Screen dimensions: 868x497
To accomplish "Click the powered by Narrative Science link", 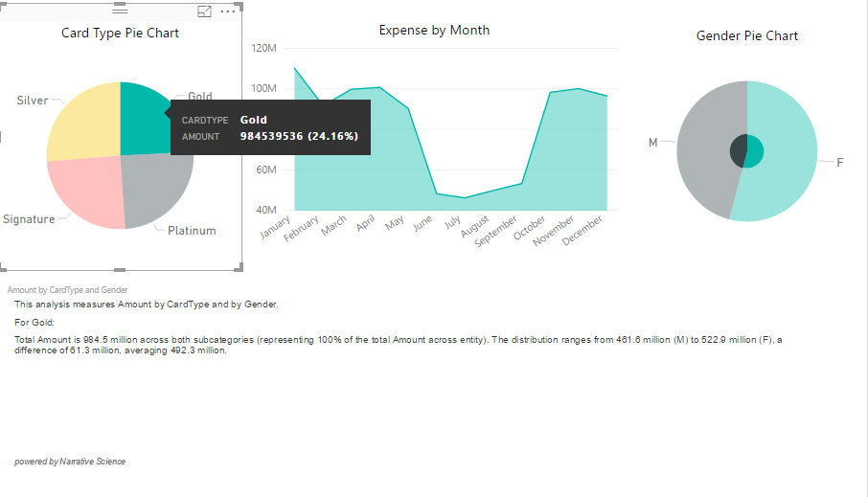I will point(70,462).
